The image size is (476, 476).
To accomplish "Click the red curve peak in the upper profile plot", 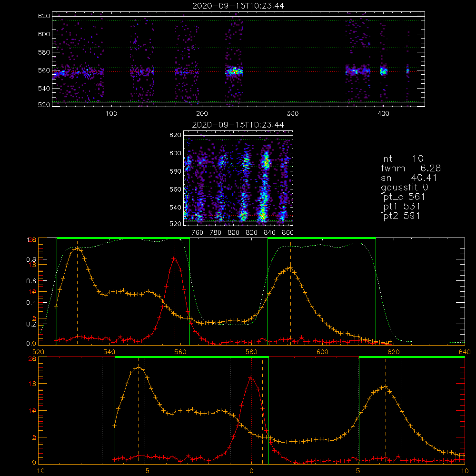I will 174,258.
